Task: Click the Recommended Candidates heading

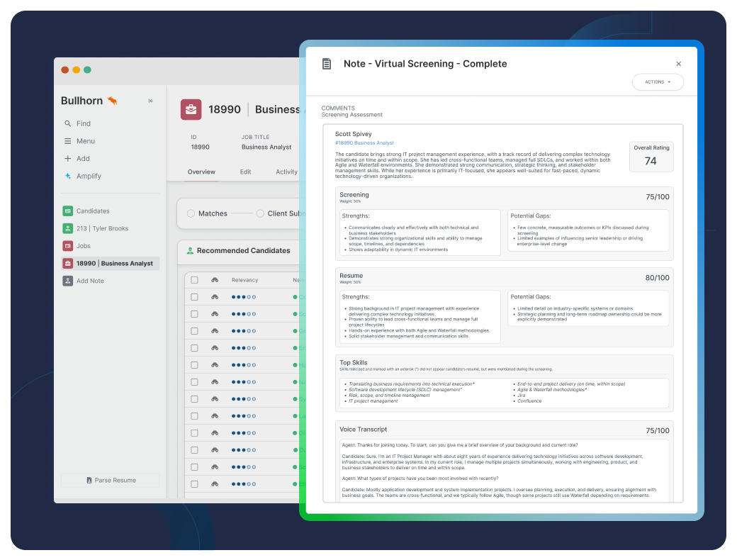Action: [x=244, y=251]
